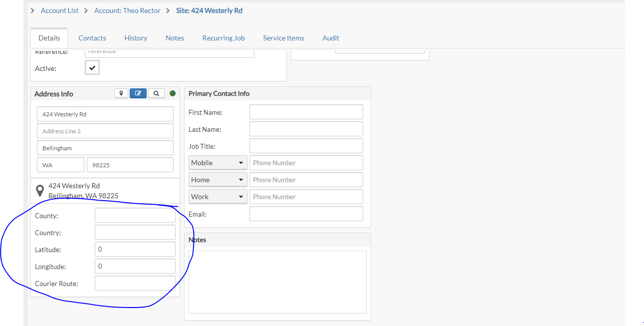Click the first breadcrumb chevron arrow
This screenshot has width=644, height=326.
(x=32, y=10)
